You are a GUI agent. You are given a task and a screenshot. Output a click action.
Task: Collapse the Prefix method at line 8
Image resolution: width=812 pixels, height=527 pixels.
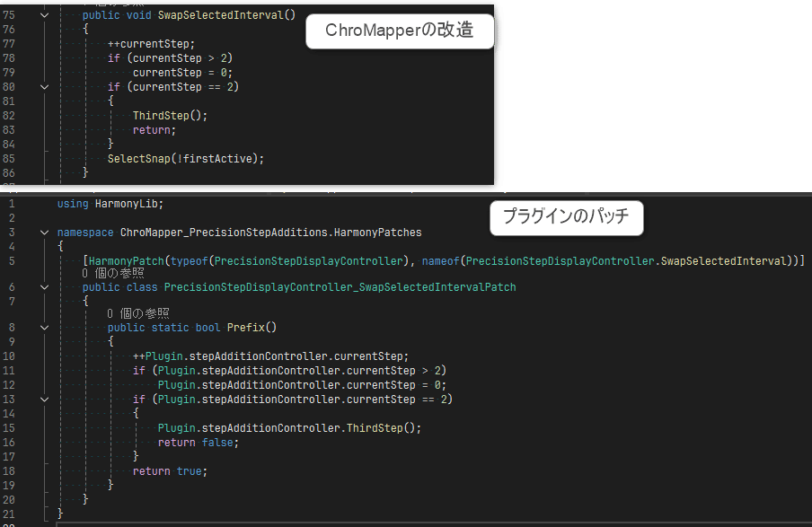pos(45,328)
